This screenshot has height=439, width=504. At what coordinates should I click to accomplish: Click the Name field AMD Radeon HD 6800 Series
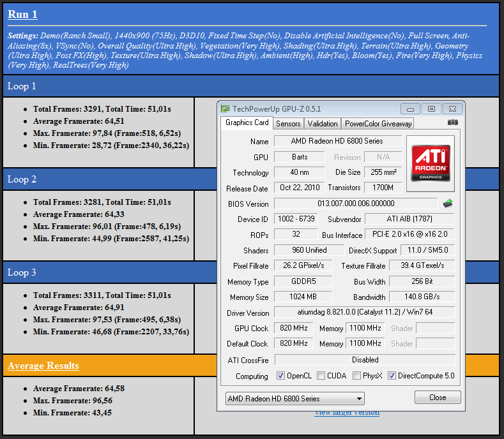point(337,141)
